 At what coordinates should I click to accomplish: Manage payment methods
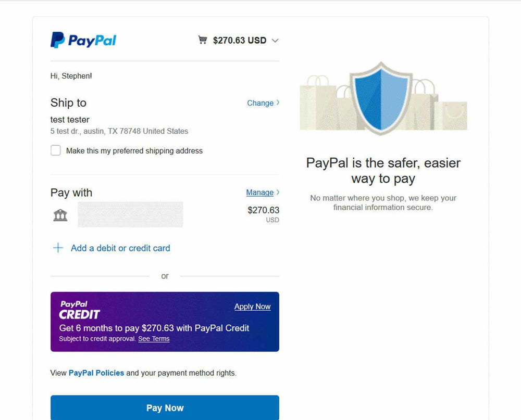[260, 192]
